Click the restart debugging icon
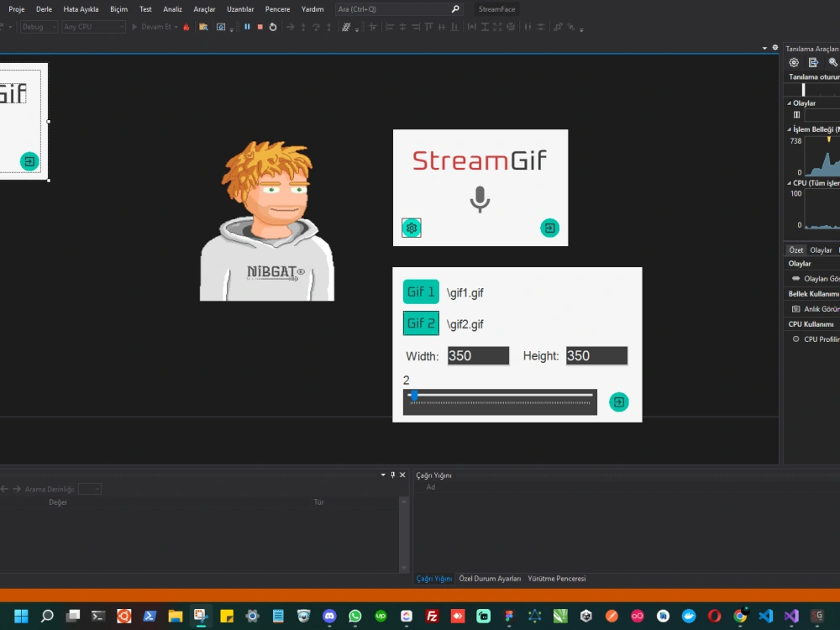The image size is (840, 630). [x=273, y=27]
